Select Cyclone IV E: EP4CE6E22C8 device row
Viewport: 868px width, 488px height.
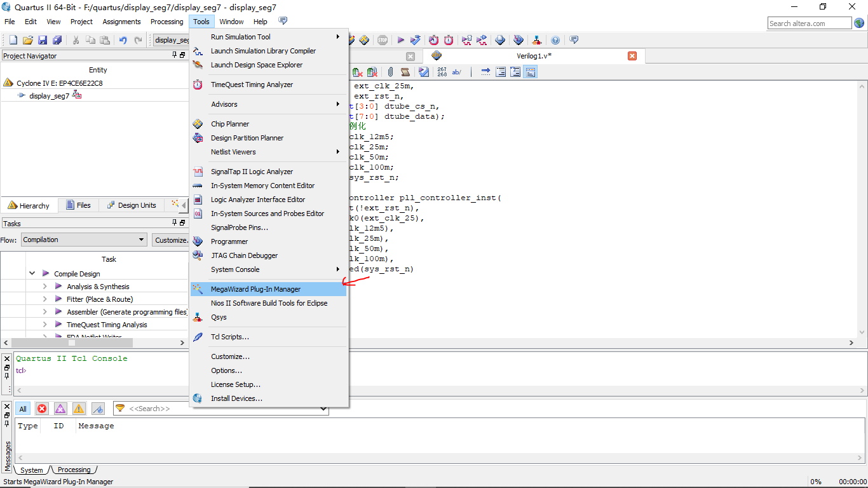59,83
